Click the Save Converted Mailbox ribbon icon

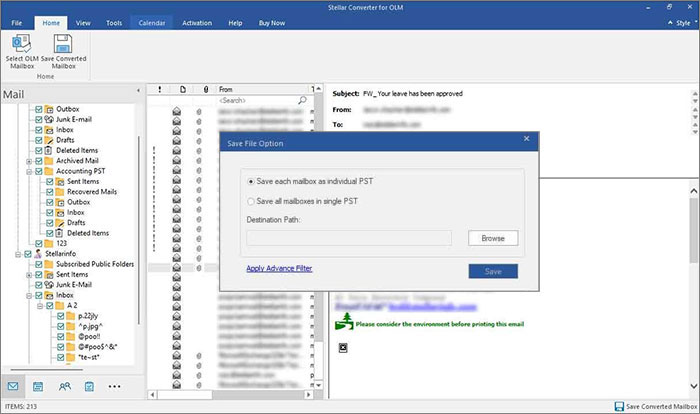[x=63, y=44]
